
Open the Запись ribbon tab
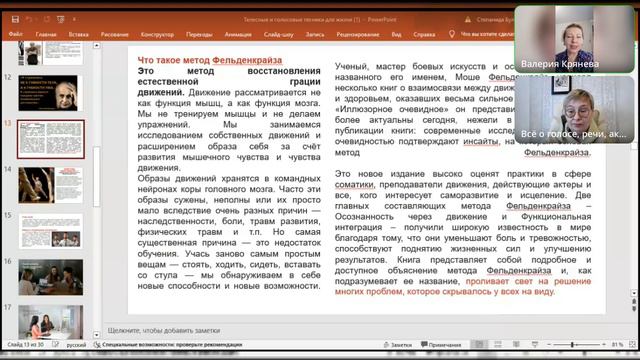click(x=315, y=34)
